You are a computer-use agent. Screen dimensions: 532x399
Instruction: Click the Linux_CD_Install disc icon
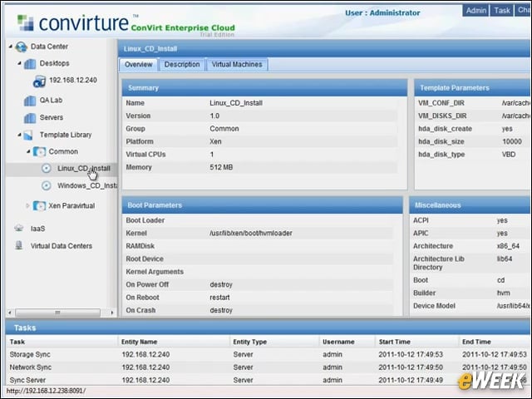(x=47, y=168)
